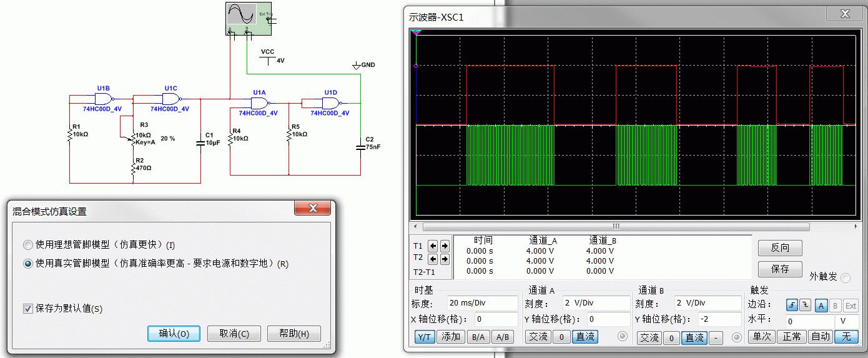This screenshot has width=868, height=358.
Task: Select resistor R5 10kΩ symbol
Action: (x=289, y=135)
